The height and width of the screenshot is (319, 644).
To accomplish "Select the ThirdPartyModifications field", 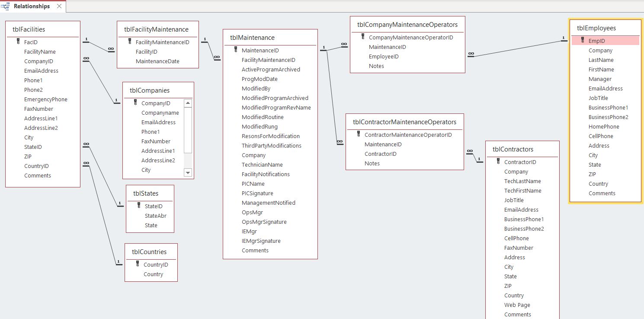I will coord(272,145).
